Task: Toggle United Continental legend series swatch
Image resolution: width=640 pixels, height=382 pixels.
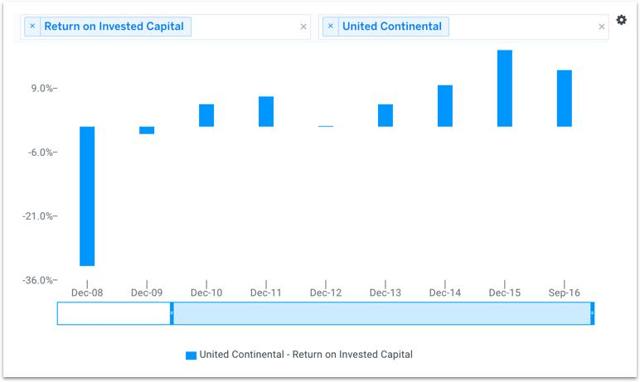Action: point(191,355)
